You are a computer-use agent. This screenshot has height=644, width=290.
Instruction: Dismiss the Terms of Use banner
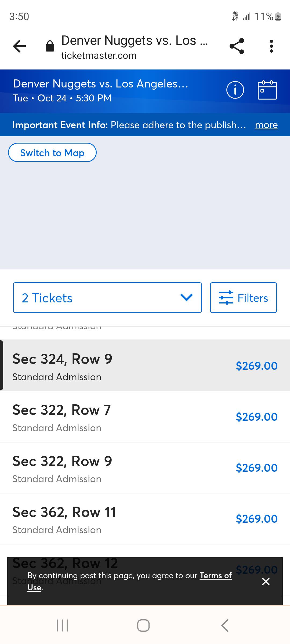pos(266,581)
